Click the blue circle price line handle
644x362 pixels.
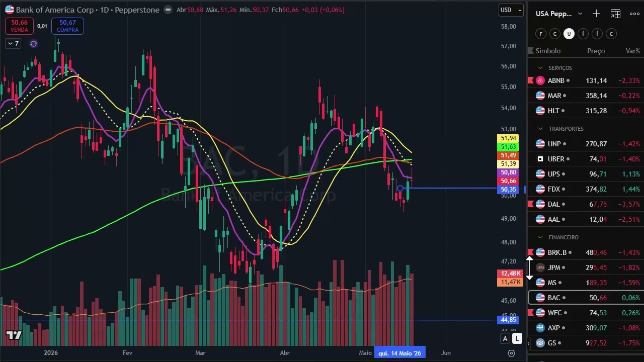(400, 189)
